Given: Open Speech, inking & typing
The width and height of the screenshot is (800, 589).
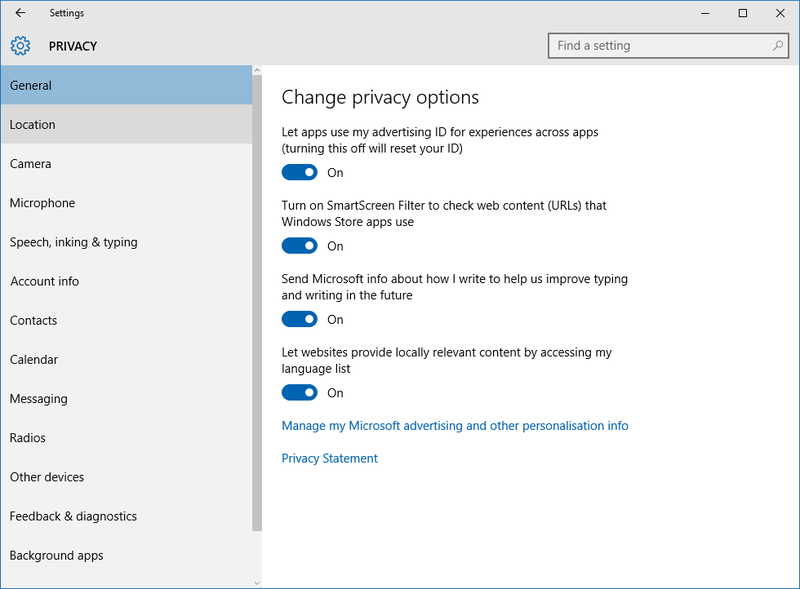Looking at the screenshot, I should click(127, 242).
